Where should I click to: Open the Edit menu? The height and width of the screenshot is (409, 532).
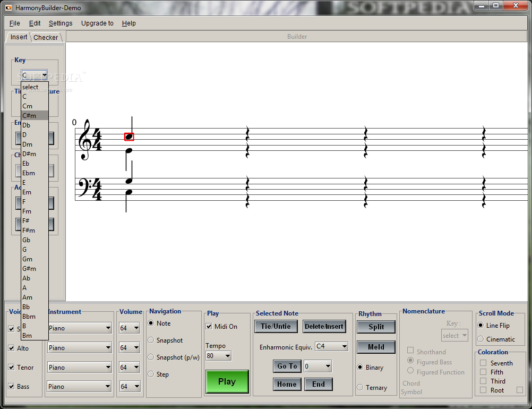click(35, 23)
